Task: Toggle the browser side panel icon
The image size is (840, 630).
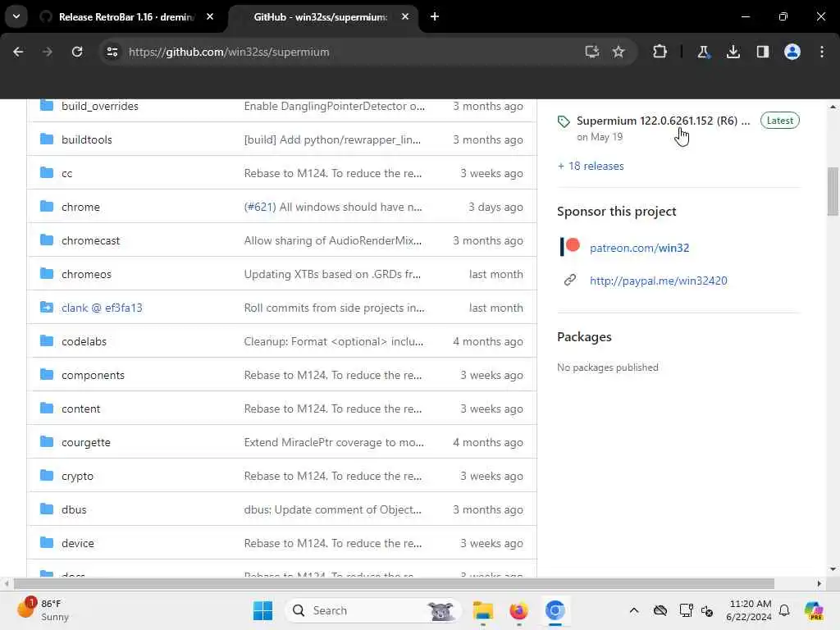Action: [x=762, y=52]
